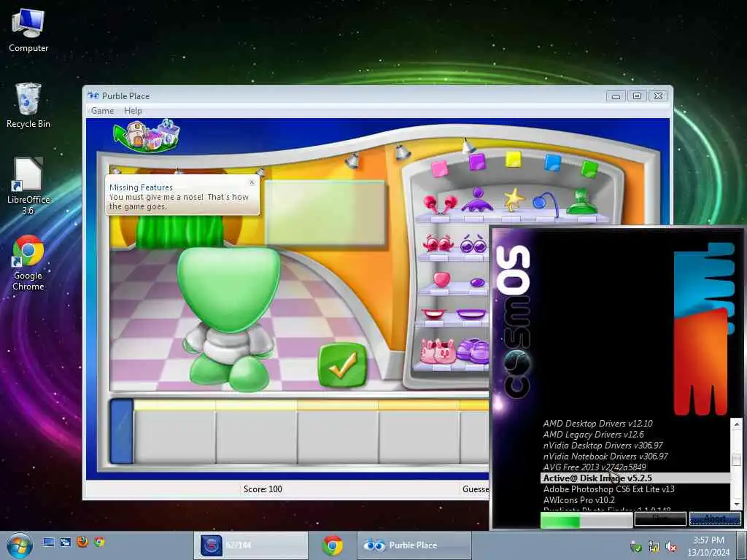
Task: Choose the red eyes on shelf
Action: (x=438, y=244)
